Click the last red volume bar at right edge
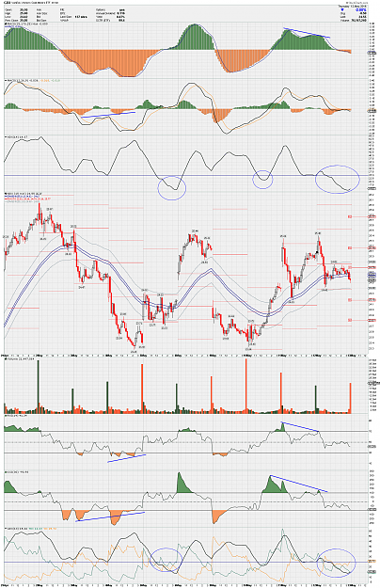Screen dimensions: 380x588 (351, 398)
